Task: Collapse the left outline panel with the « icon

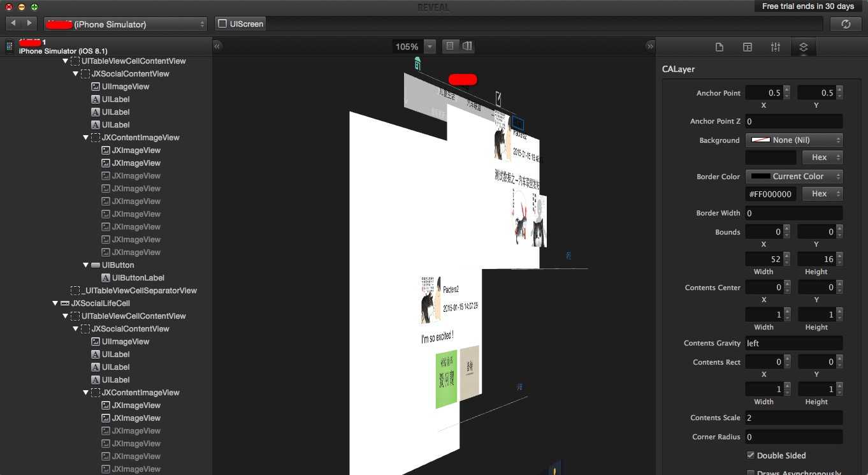Action: (x=217, y=46)
